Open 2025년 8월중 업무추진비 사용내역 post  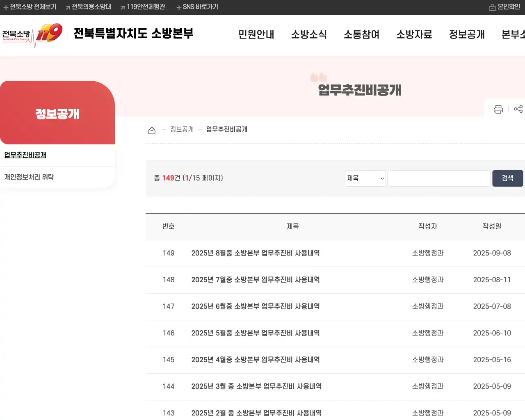(256, 253)
